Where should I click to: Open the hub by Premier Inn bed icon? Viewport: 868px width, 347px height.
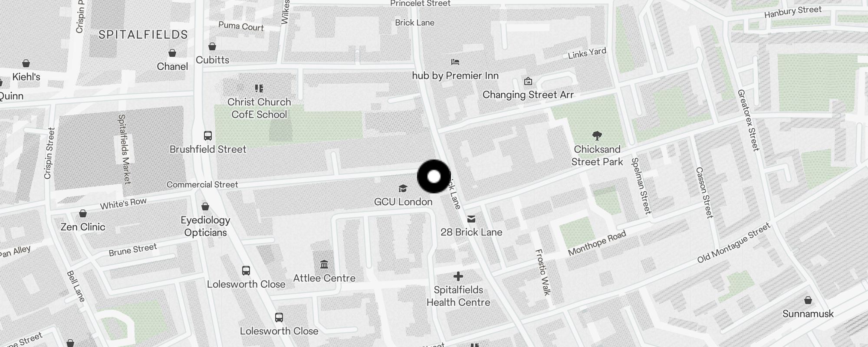(x=455, y=62)
